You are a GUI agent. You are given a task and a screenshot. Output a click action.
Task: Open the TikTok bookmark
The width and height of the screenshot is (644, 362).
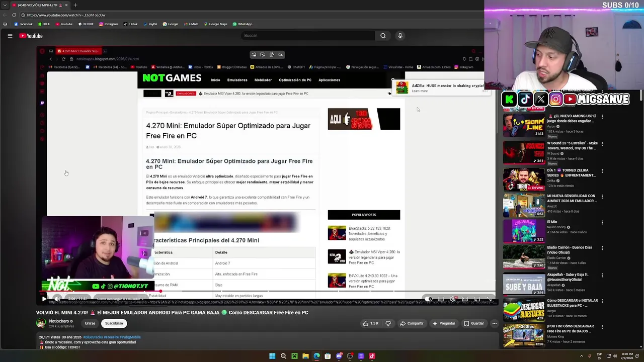pyautogui.click(x=130, y=24)
